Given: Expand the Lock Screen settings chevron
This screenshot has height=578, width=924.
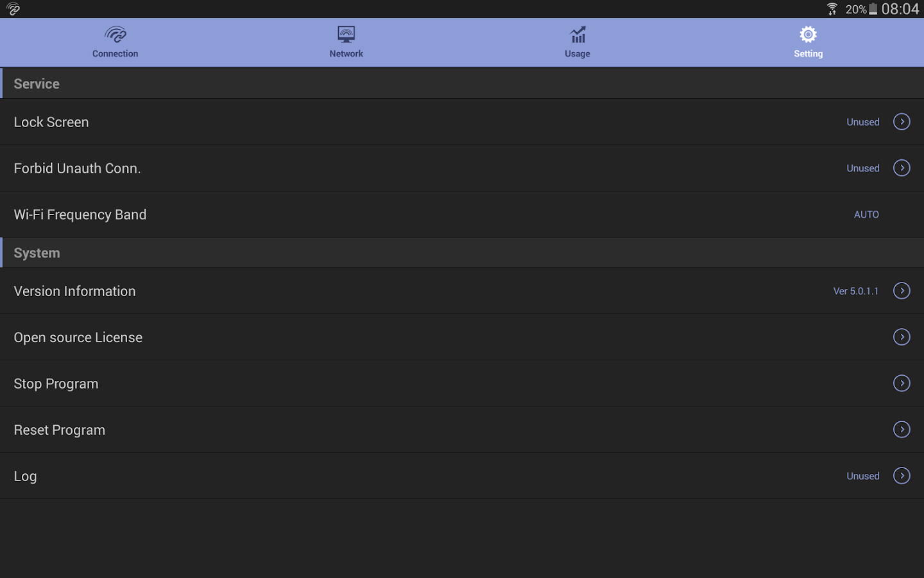Looking at the screenshot, I should pos(902,121).
